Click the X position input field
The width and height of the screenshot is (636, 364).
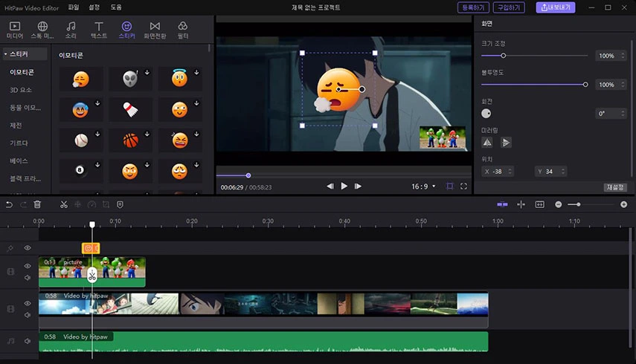pos(498,172)
